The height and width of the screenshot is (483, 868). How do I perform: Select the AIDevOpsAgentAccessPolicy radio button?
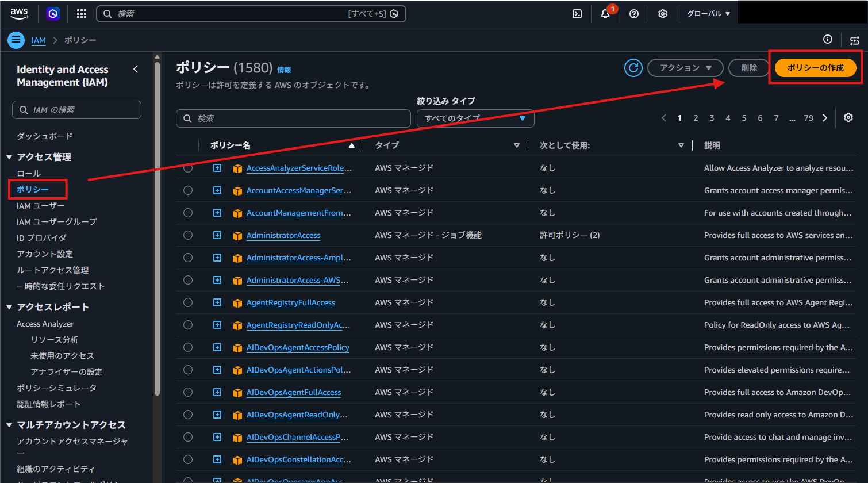coord(188,347)
